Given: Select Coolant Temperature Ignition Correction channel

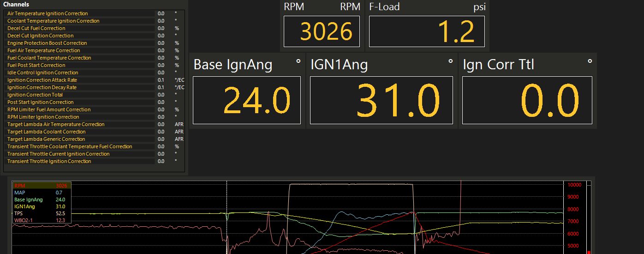Looking at the screenshot, I should pyautogui.click(x=94, y=21).
